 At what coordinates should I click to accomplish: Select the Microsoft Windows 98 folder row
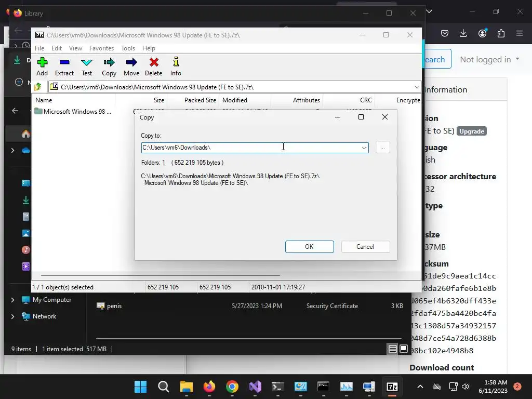(73, 112)
